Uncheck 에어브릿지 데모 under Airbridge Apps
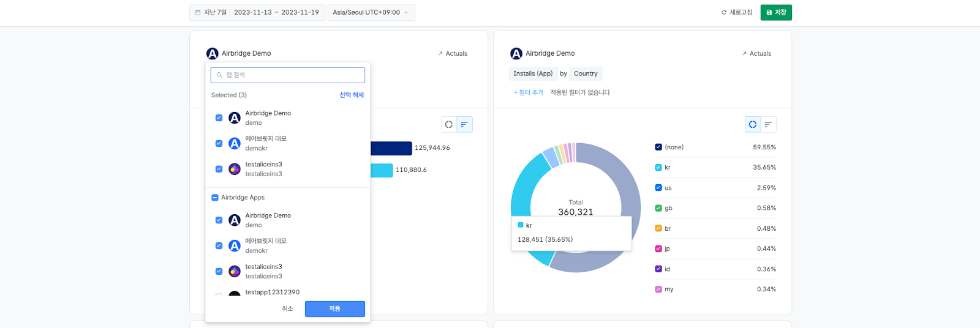This screenshot has height=328, width=980. tap(219, 246)
